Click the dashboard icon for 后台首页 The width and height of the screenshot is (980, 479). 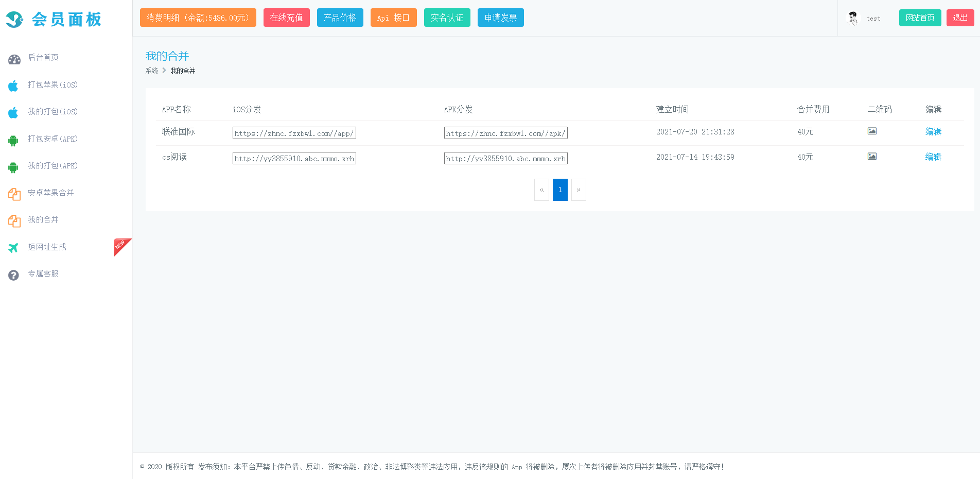click(x=14, y=59)
